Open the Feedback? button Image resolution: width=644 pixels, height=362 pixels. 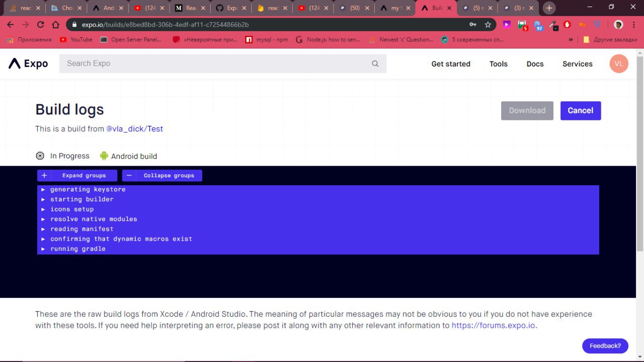click(605, 346)
